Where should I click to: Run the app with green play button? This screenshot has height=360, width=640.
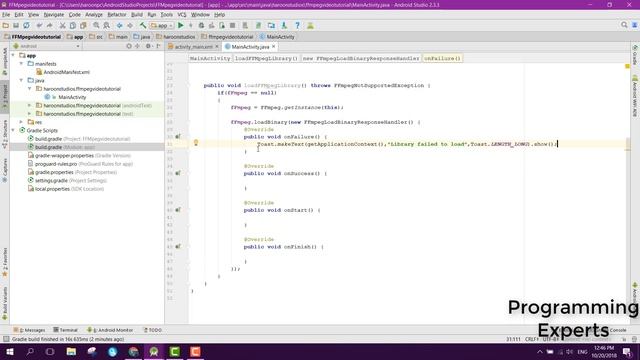[181, 25]
